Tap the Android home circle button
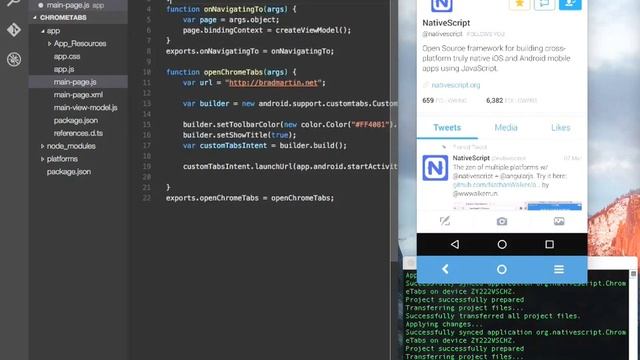The image size is (640, 360). click(502, 244)
